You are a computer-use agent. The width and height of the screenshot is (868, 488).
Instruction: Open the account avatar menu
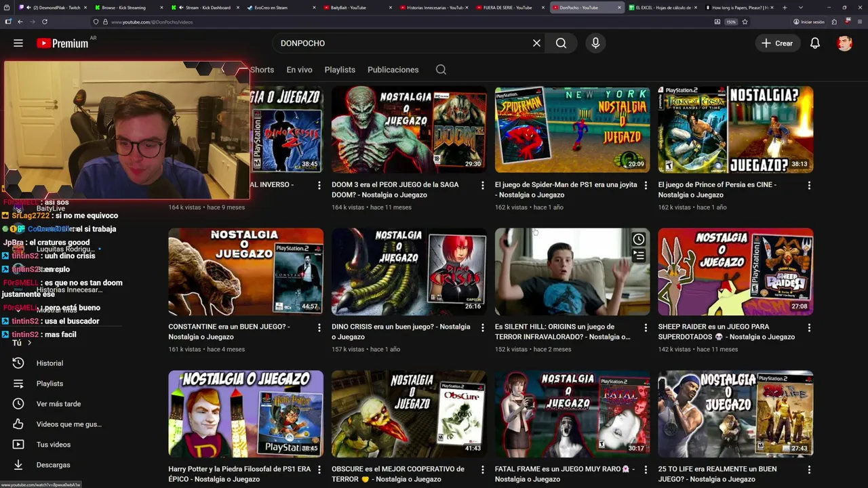tap(844, 43)
